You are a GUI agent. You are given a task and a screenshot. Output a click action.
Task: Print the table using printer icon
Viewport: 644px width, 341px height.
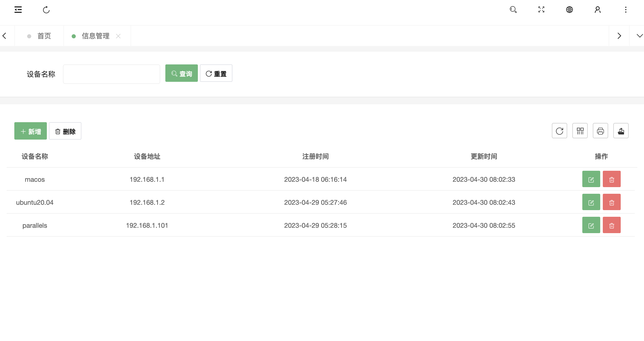click(x=600, y=131)
